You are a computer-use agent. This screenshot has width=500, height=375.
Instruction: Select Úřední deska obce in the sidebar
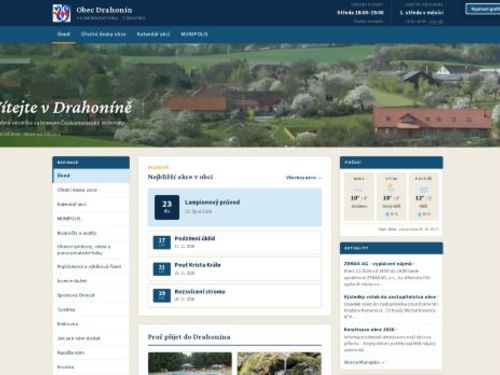[x=91, y=190]
